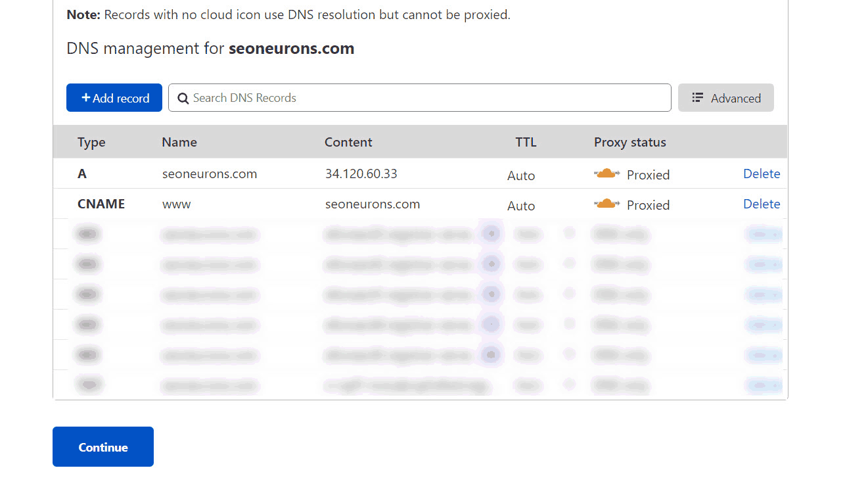Viewport: 868px width, 493px height.
Task: Click the Proxied label in the A row
Action: point(648,175)
